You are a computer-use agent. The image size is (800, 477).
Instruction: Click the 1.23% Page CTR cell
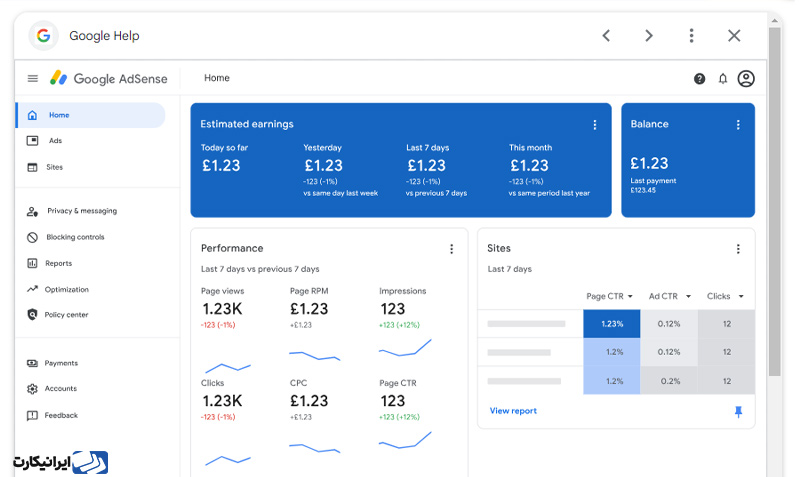[612, 324]
